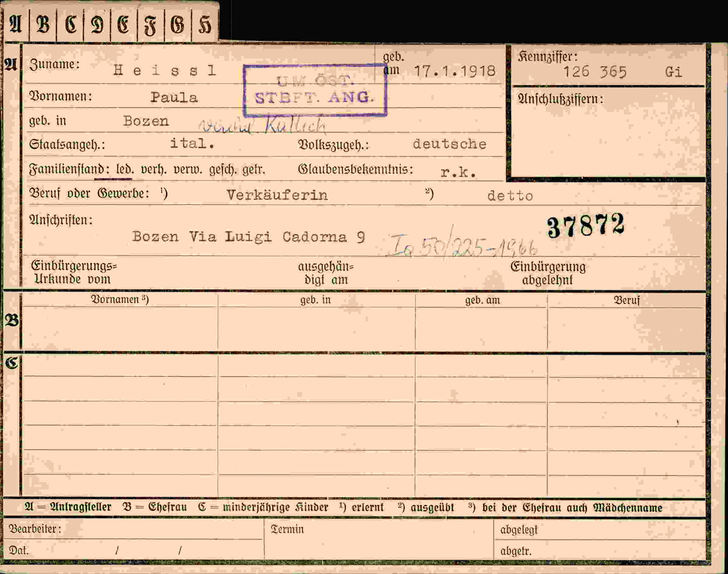Screen dimensions: 728x574
Task: Click the "Vornamen:" label beside Paula
Action: [x=61, y=96]
